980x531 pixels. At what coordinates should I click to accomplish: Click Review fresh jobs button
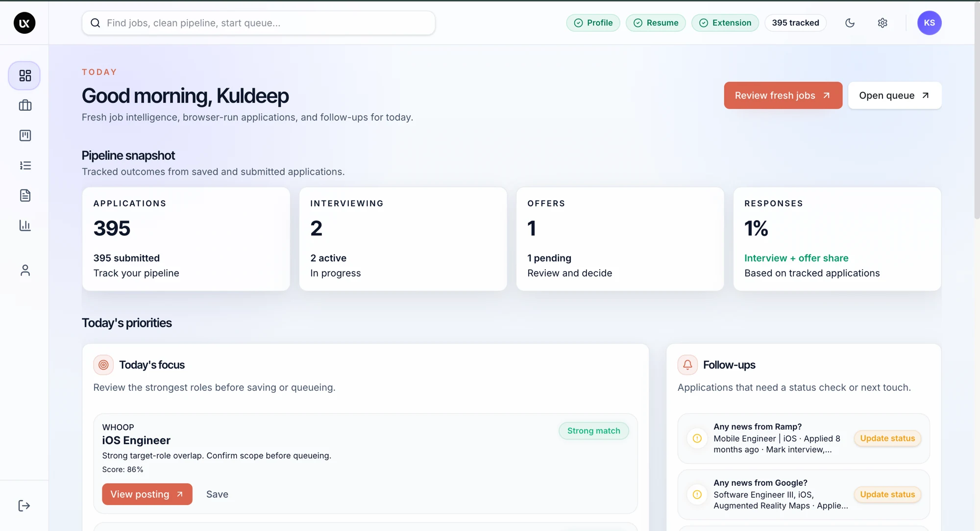tap(783, 96)
